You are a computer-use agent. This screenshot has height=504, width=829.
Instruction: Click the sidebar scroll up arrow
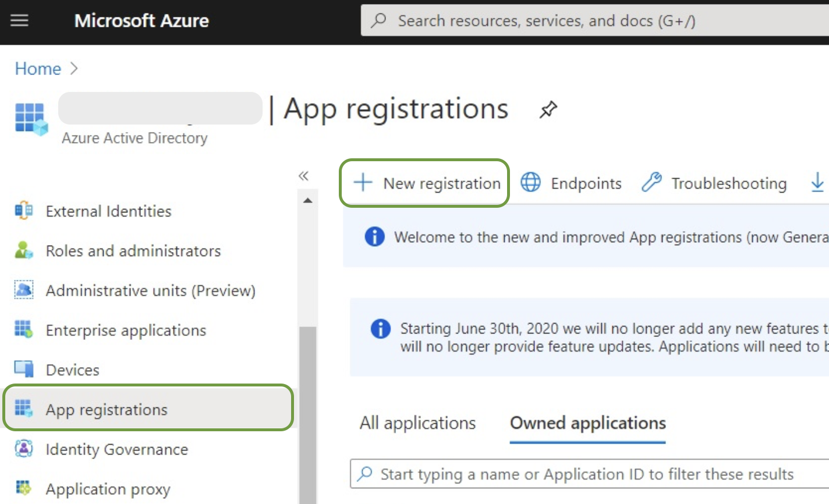(308, 201)
